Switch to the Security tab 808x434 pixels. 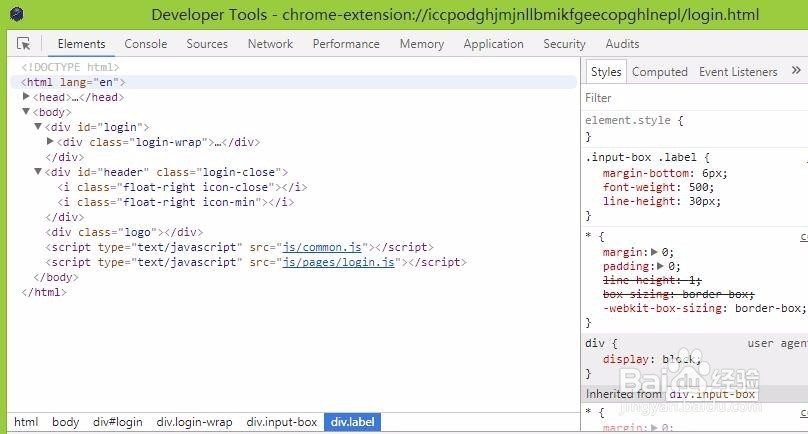coord(564,44)
